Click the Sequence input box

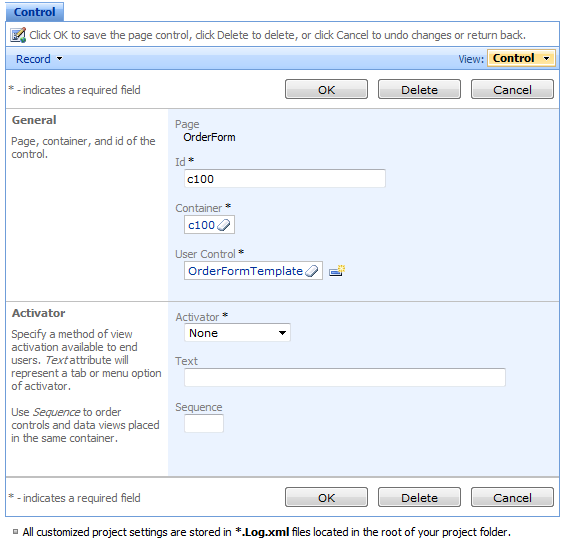pyautogui.click(x=204, y=423)
